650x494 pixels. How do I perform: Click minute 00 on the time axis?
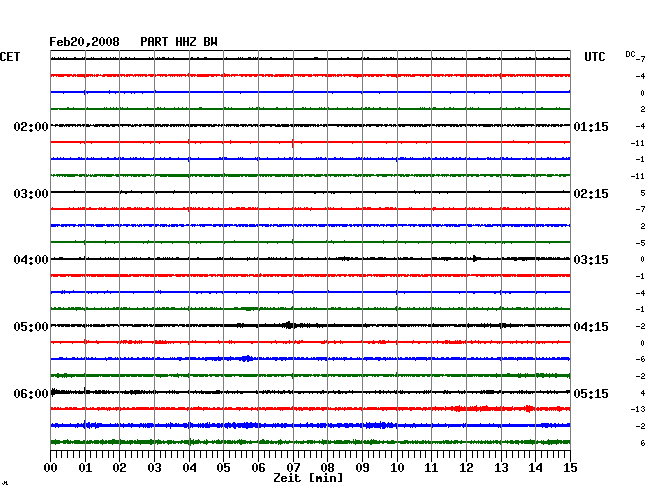[x=51, y=467]
